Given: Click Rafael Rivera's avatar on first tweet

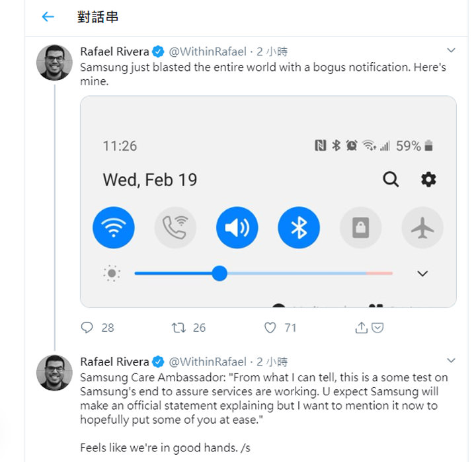Looking at the screenshot, I should tap(54, 63).
